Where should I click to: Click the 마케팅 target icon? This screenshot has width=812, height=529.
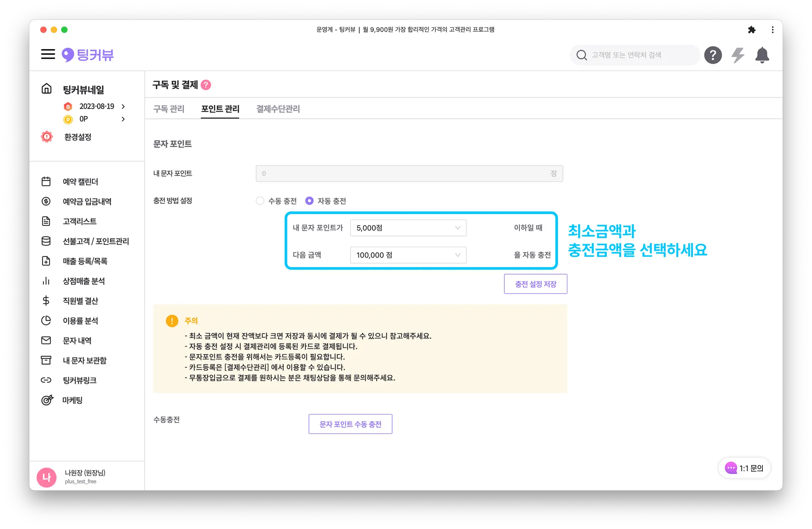pos(47,400)
